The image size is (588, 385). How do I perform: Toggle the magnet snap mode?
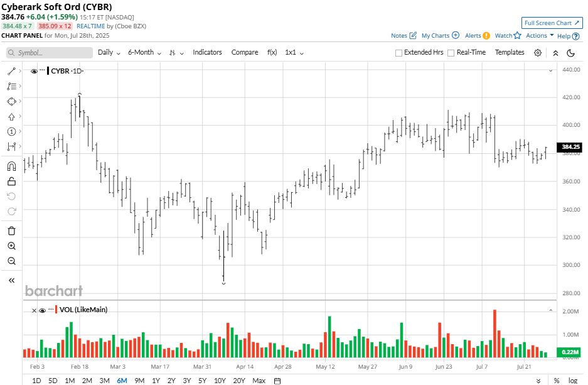(x=11, y=166)
